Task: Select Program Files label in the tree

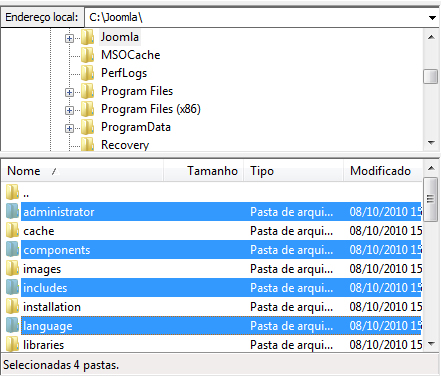Action: coord(137,91)
